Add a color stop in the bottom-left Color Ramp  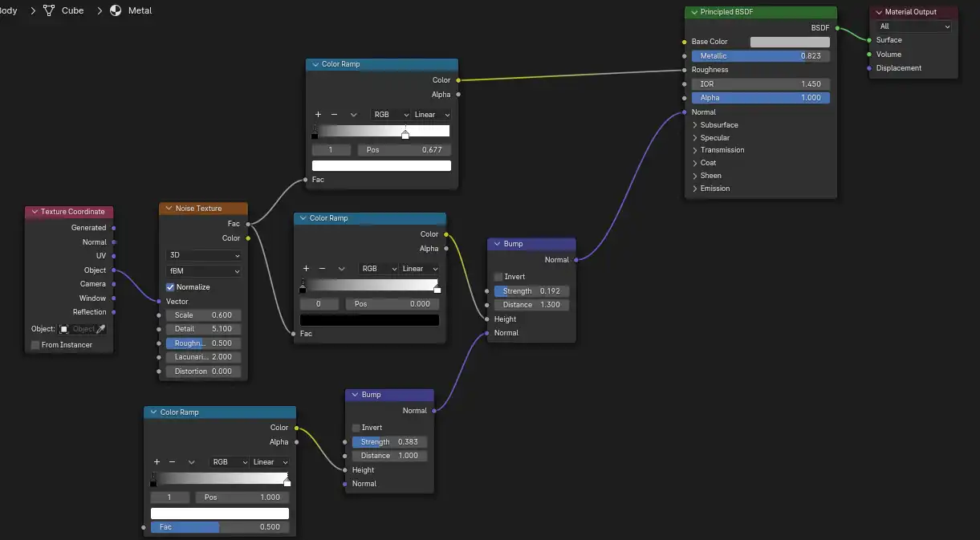tap(156, 461)
